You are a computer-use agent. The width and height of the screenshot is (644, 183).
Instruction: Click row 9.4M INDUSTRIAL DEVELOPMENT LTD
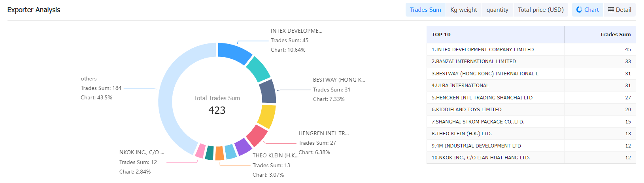[531, 146]
